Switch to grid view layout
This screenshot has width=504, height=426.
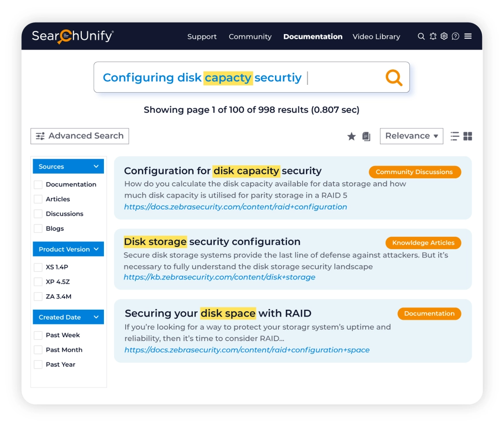tap(468, 136)
